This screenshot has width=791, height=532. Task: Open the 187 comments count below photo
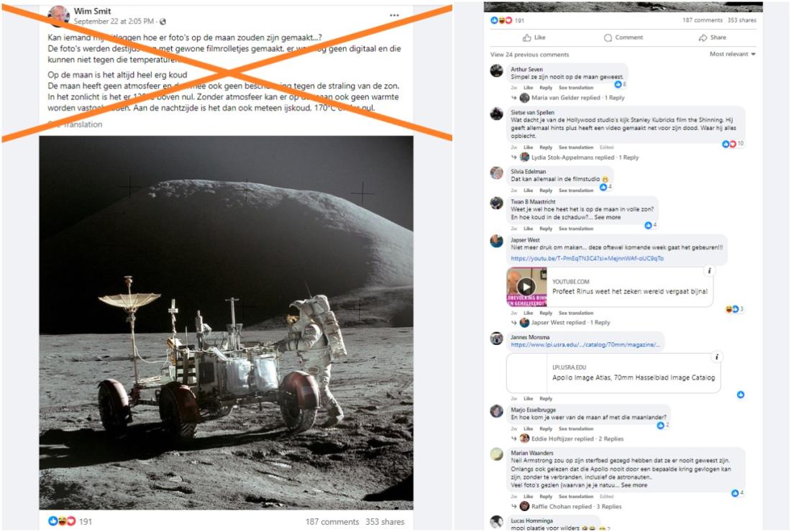pos(332,521)
